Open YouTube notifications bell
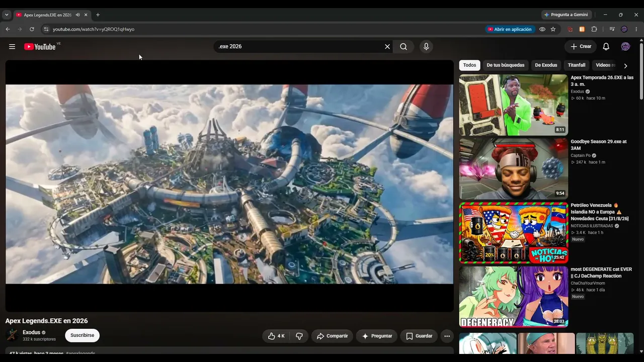Screen dimensions: 644x362 (606, 47)
